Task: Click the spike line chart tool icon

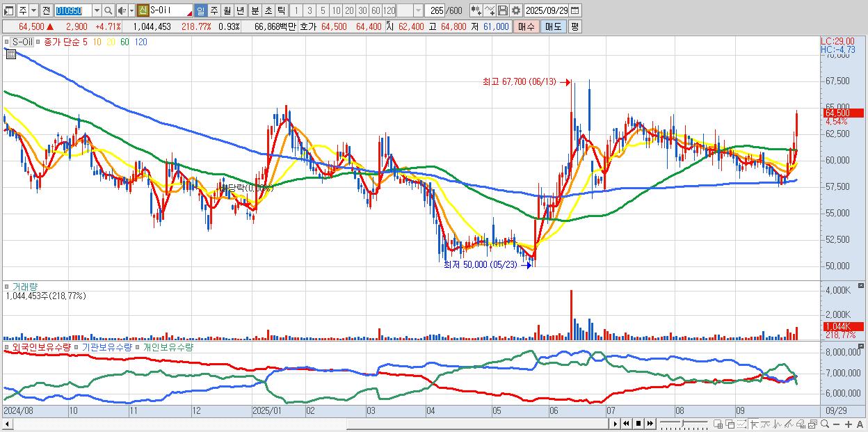Action: click(x=778, y=424)
